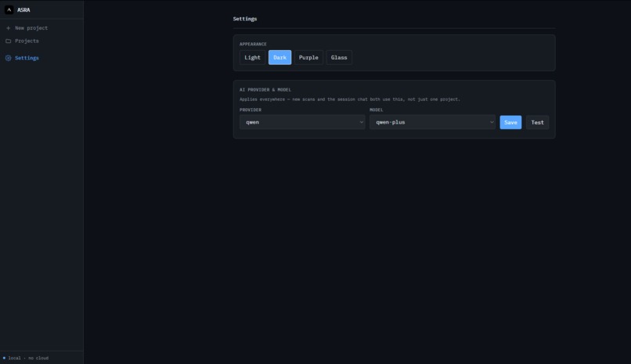Image resolution: width=631 pixels, height=364 pixels.
Task: Save the AI provider settings
Action: (510, 122)
